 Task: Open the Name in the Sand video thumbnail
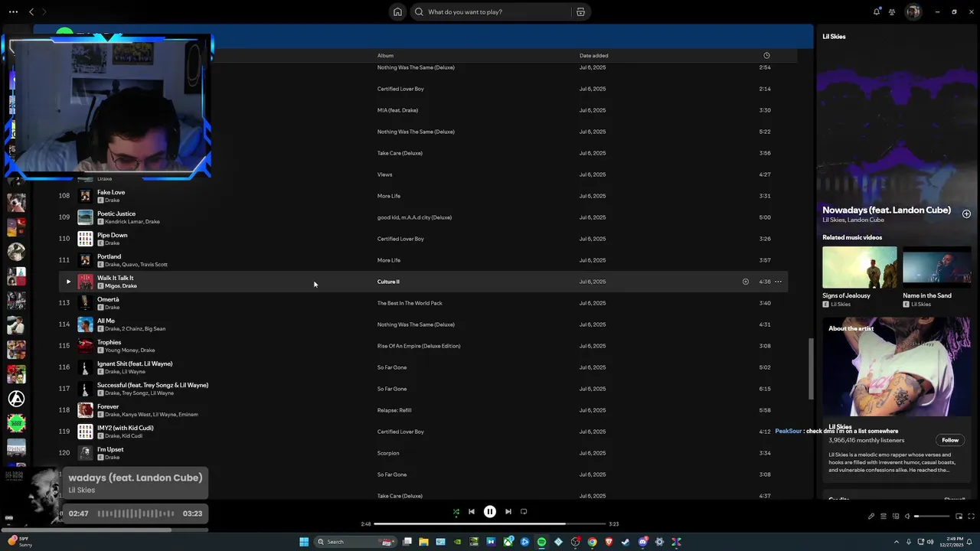coord(937,267)
